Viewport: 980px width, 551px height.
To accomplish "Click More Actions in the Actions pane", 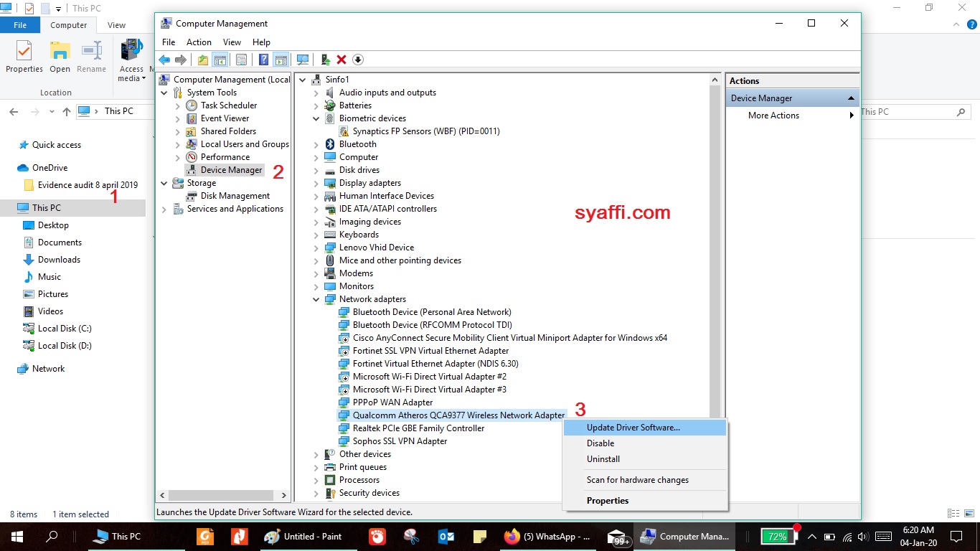I will 773,116.
